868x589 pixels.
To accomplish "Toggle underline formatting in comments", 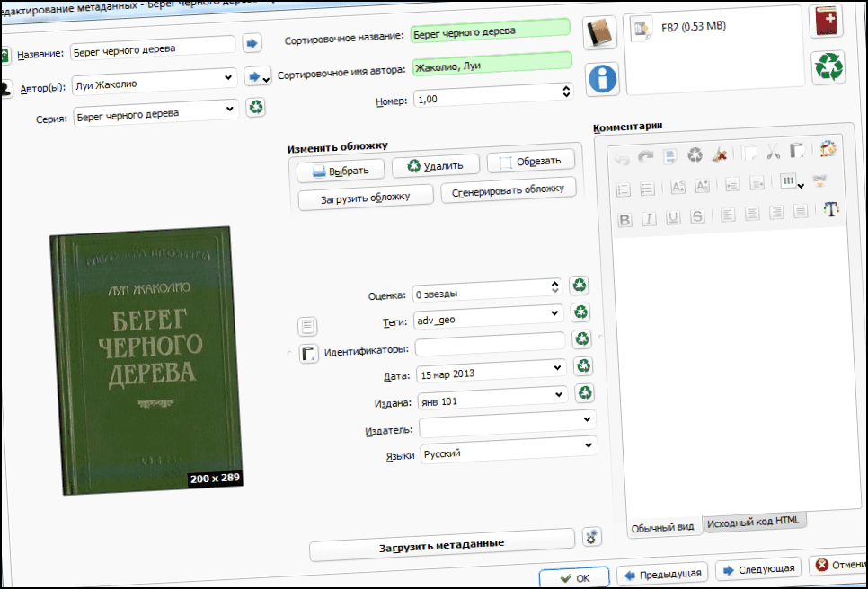I will [673, 216].
